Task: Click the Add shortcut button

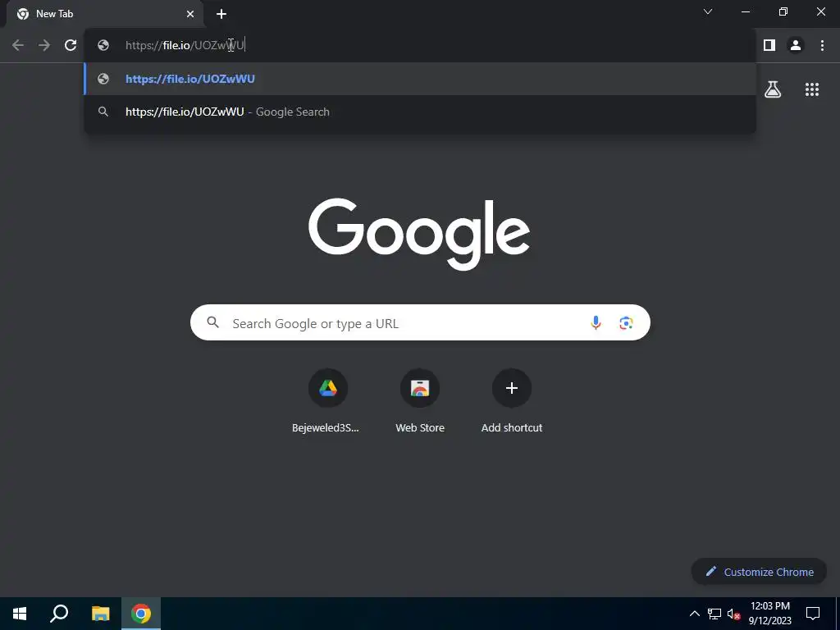Action: point(512,400)
